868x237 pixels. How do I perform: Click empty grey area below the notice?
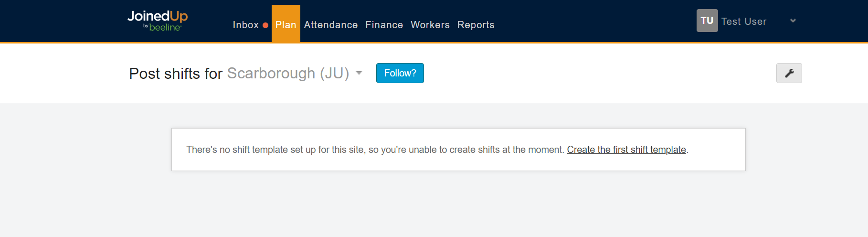click(458, 205)
